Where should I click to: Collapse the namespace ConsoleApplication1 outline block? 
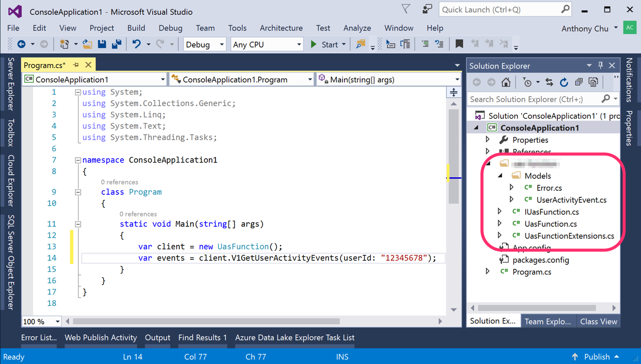(78, 160)
